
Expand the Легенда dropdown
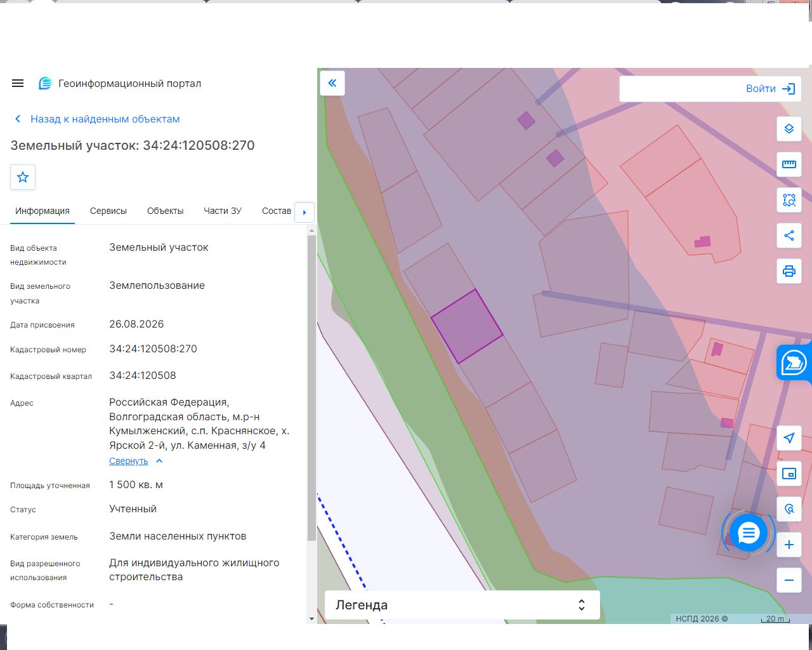click(462, 605)
